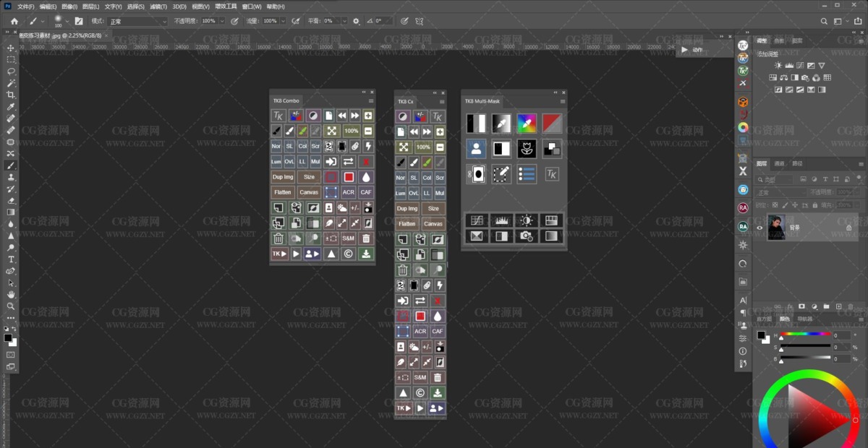Click the red X icon in TK8 Combo panel
The width and height of the screenshot is (868, 448).
pos(366,161)
